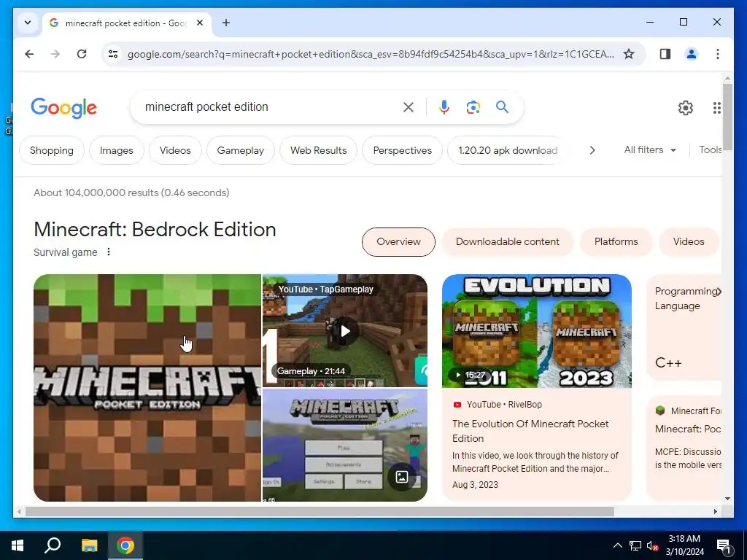
Task: Click the muted volume tray icon
Action: tap(652, 545)
